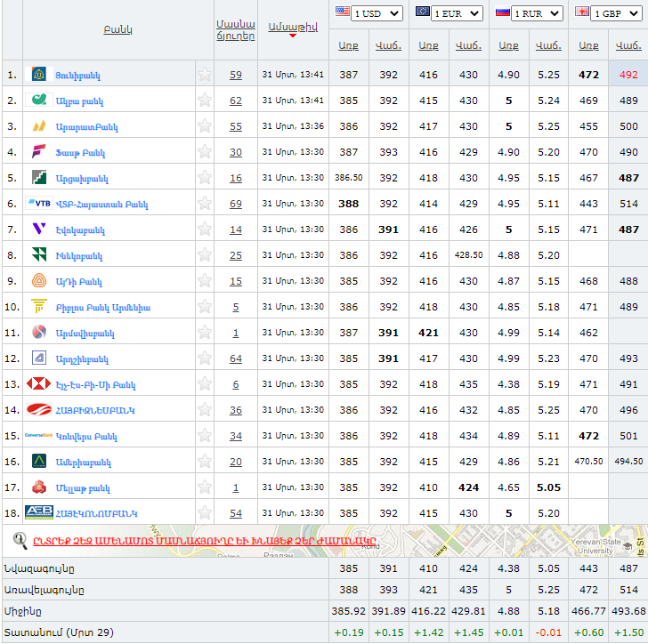The height and width of the screenshot is (644, 648).
Task: Click the Converse Bank logo in row 15
Action: click(39, 435)
